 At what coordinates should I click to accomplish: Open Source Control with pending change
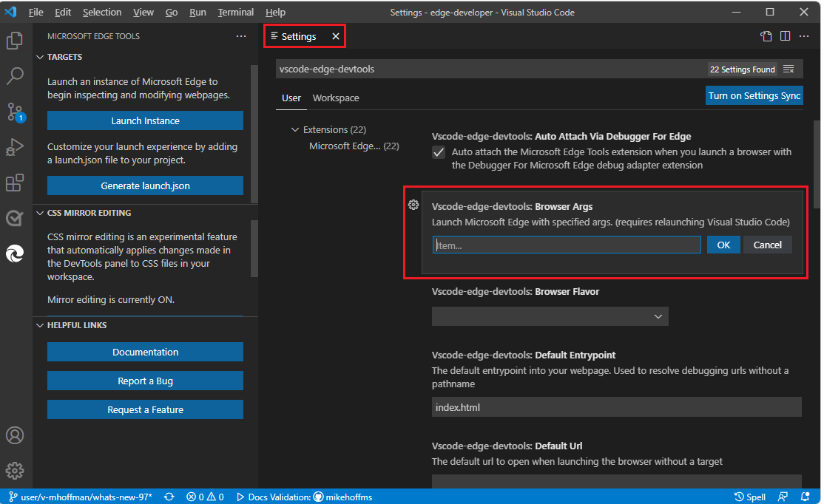point(16,112)
